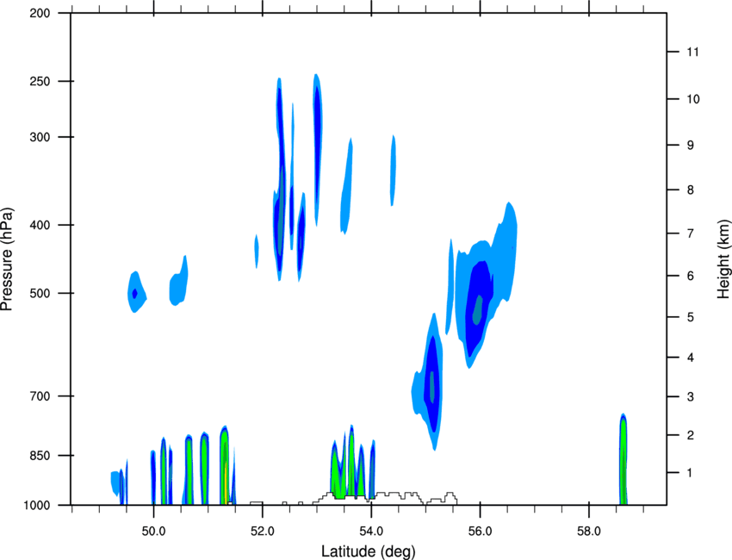Click the 50.0 latitude tick label

(153, 532)
